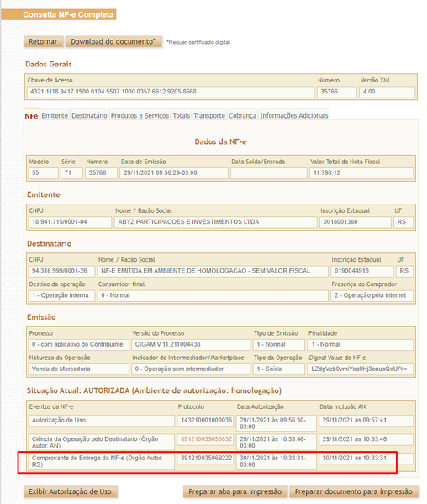Switch to the Transporte tab

tap(209, 115)
